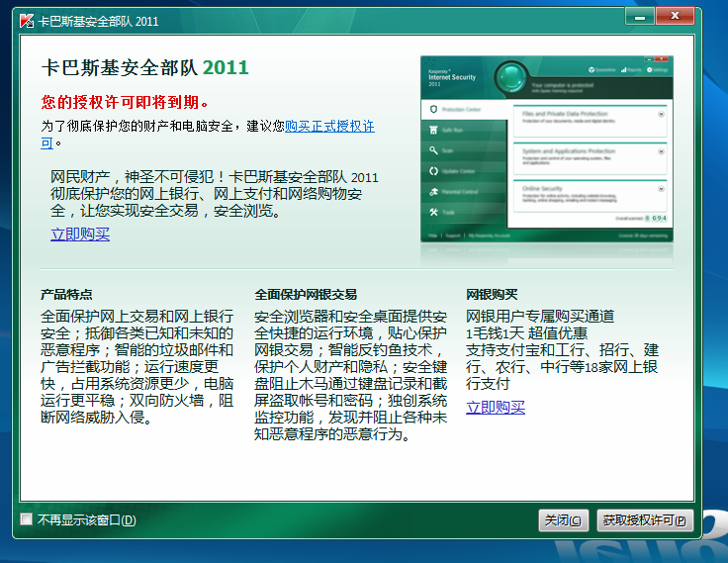Click the 关闭(C) button
The image size is (728, 563).
tap(563, 520)
